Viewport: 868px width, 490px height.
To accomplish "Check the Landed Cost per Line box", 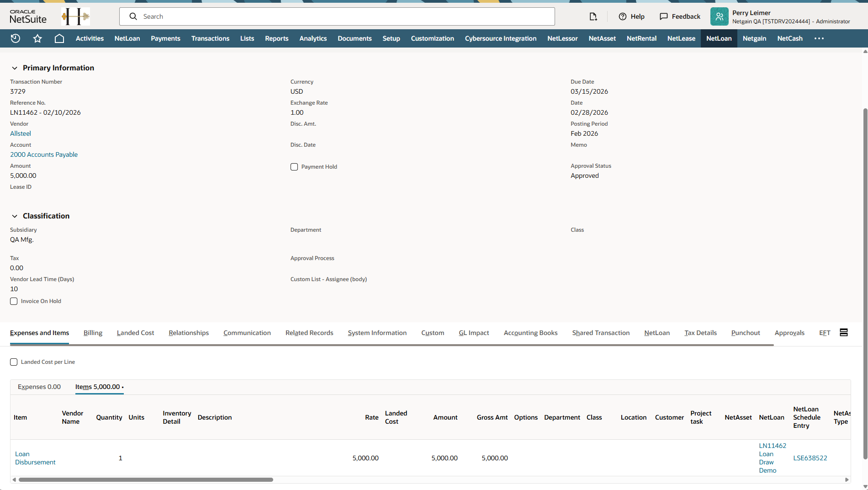I will coord(14,362).
